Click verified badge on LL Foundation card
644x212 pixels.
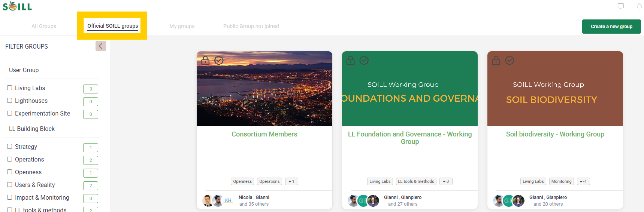(x=364, y=60)
